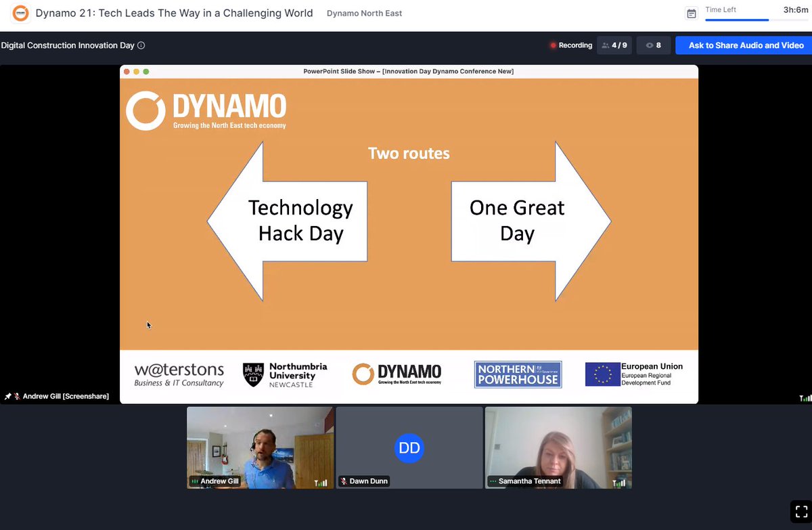Click the Digital Construction Innovation Day session title

(68, 45)
